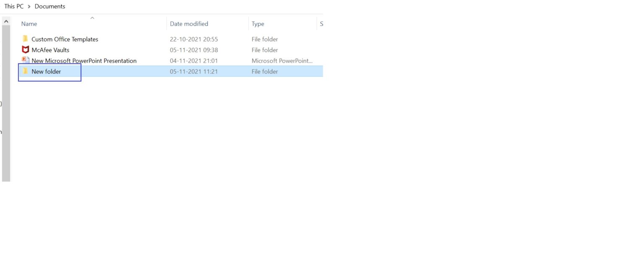Select the Date modified column header
644x262 pixels.
click(x=189, y=23)
